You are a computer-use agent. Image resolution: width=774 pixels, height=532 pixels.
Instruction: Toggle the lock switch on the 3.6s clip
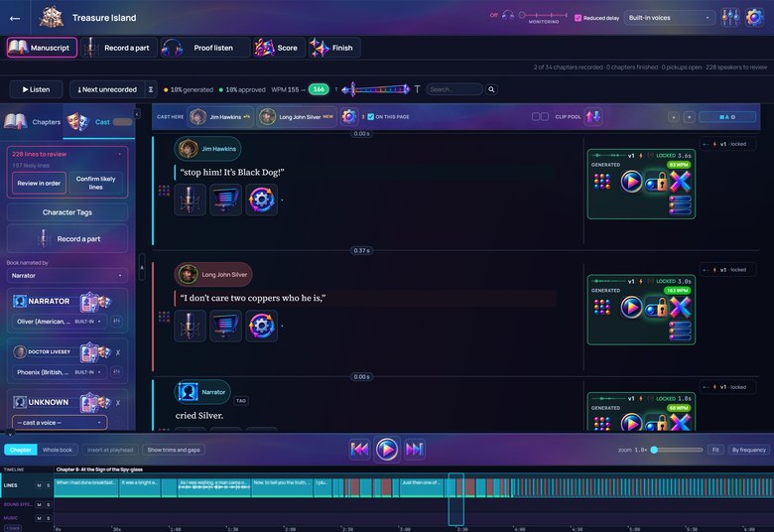pyautogui.click(x=657, y=183)
